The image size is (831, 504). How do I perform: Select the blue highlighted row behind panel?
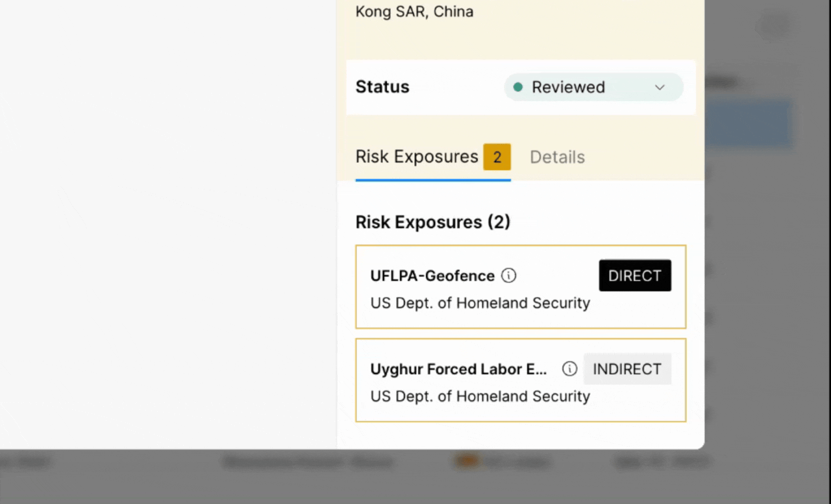pyautogui.click(x=748, y=123)
